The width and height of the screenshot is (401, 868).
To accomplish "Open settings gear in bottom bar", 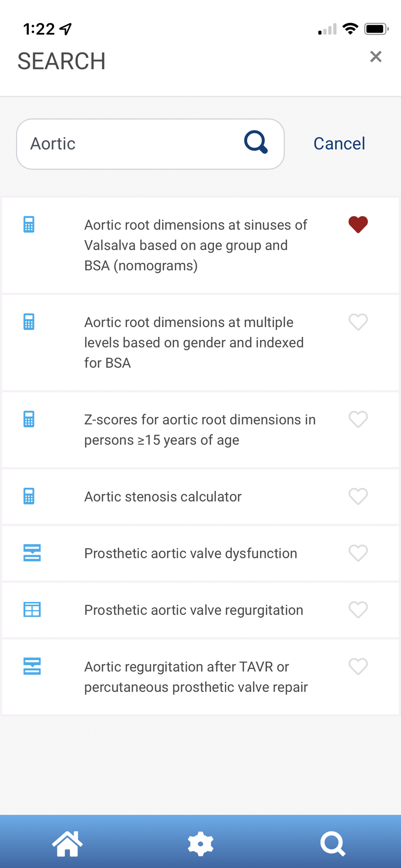I will [201, 844].
